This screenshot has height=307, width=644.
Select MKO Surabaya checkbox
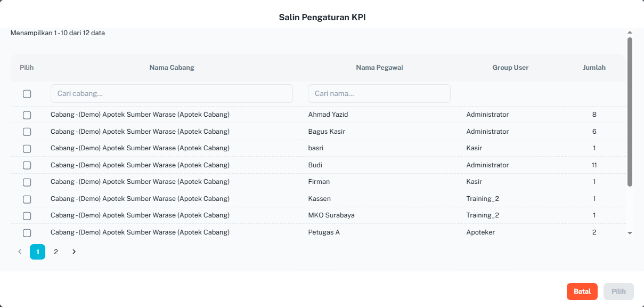pyautogui.click(x=27, y=215)
